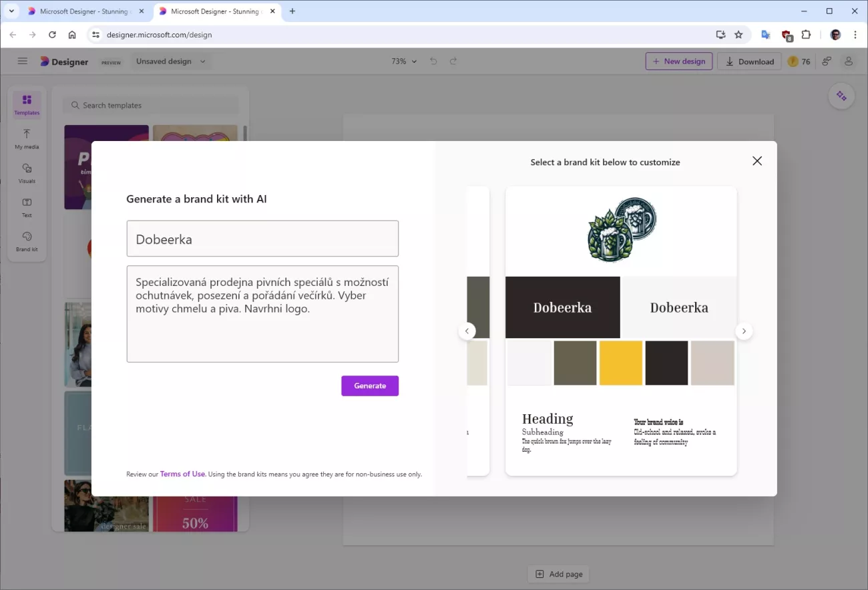The width and height of the screenshot is (868, 590).
Task: Select the Text tool in sidebar
Action: point(27,206)
